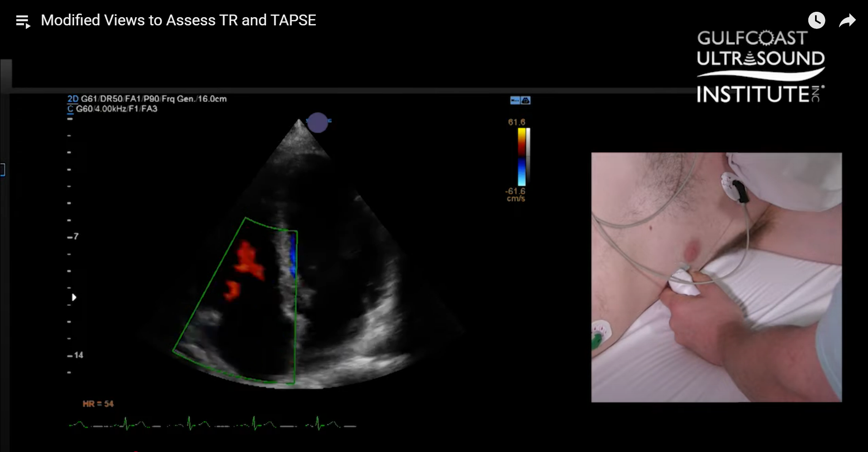Screen dimensions: 868x452
Task: Click the green ECG trace
Action: coord(212,425)
